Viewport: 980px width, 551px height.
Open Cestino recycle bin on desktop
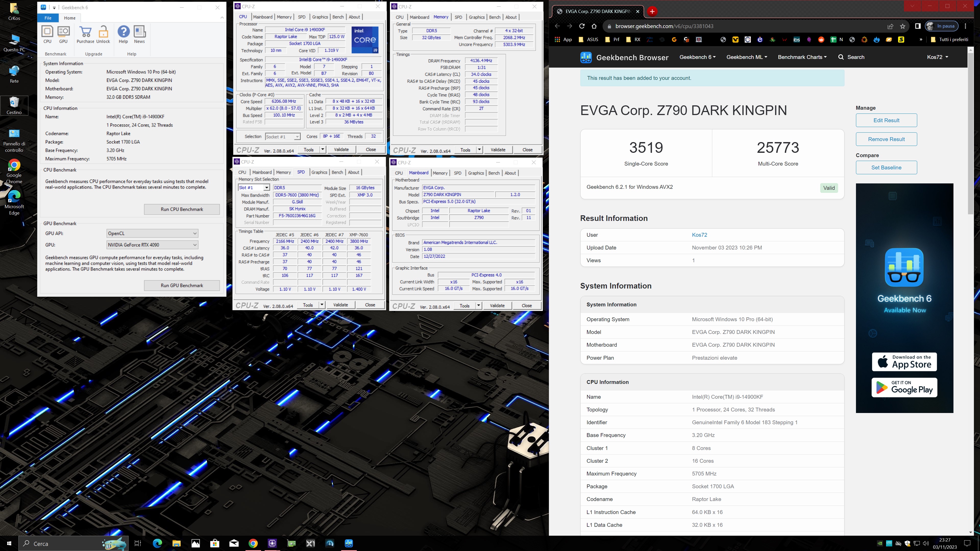pyautogui.click(x=14, y=105)
